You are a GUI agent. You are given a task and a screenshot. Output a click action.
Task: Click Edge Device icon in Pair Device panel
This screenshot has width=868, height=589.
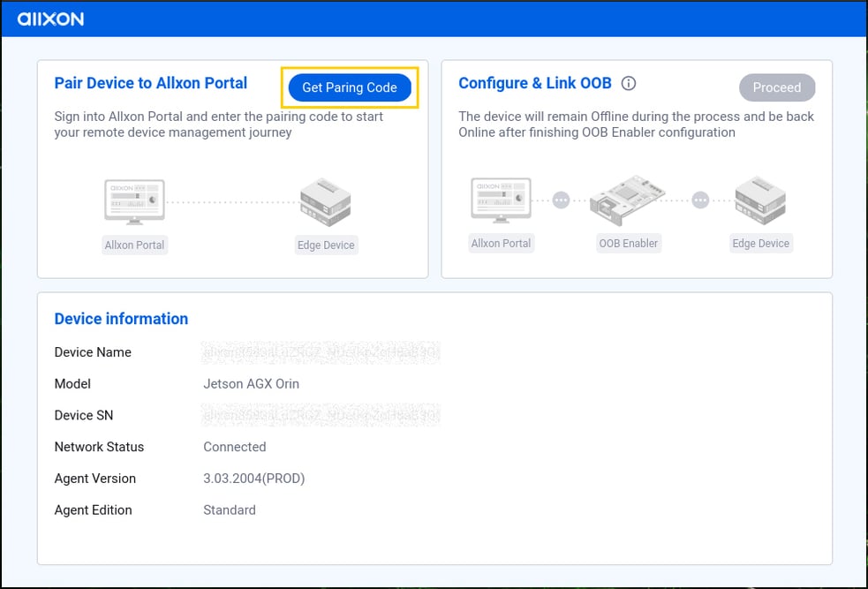(x=325, y=202)
